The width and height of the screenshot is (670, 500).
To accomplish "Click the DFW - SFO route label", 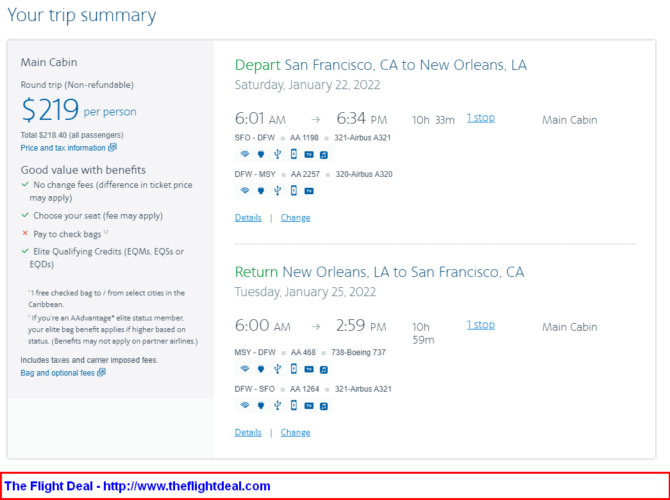I will 255,389.
